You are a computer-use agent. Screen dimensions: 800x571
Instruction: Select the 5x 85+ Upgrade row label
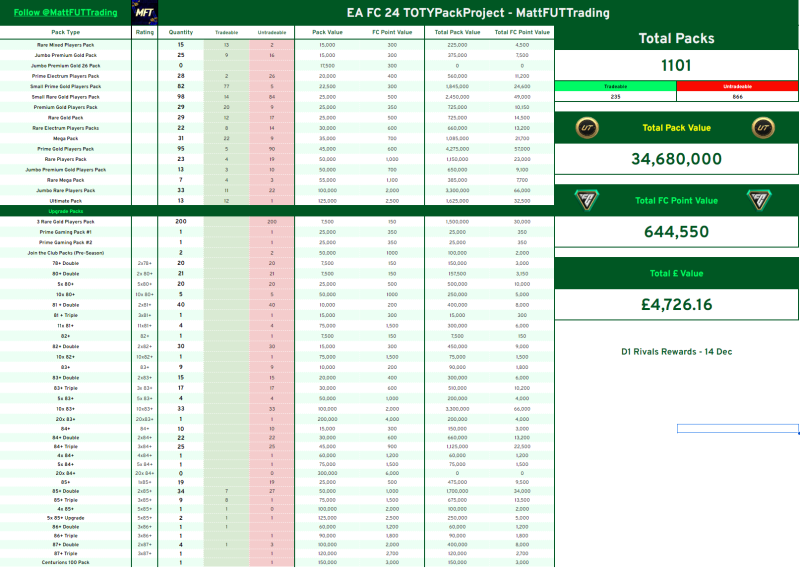pyautogui.click(x=66, y=518)
